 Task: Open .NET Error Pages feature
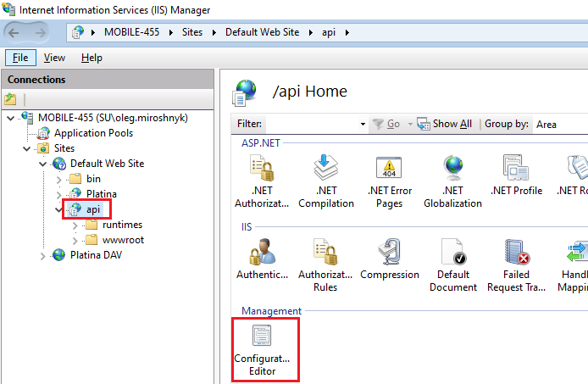coord(389,181)
